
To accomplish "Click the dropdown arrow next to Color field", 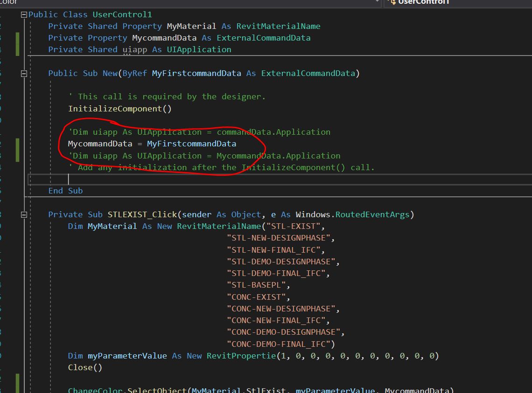I will click(378, 2).
